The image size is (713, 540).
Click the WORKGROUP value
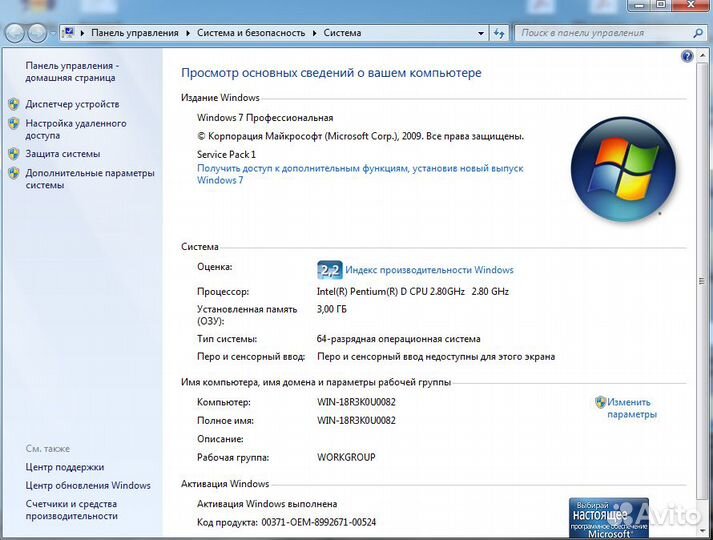346,457
